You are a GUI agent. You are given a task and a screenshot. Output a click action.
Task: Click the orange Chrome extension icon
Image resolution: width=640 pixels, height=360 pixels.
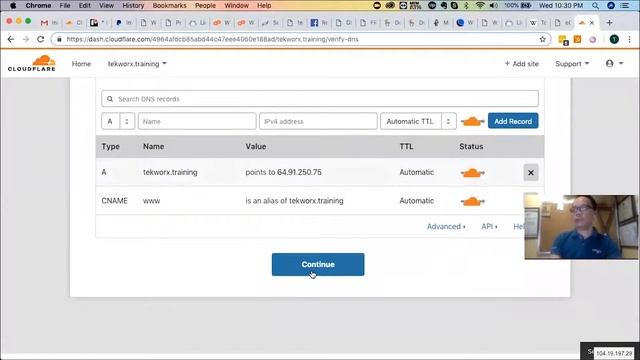pos(578,39)
